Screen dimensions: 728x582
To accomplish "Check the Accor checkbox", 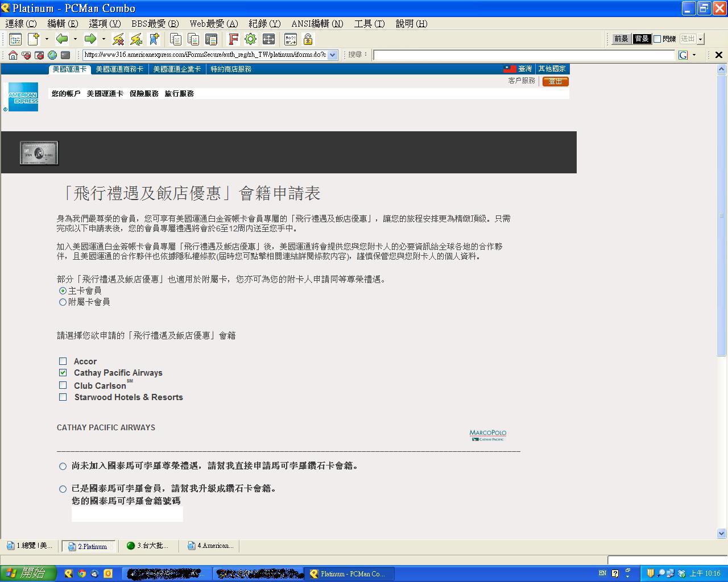I will click(x=63, y=361).
